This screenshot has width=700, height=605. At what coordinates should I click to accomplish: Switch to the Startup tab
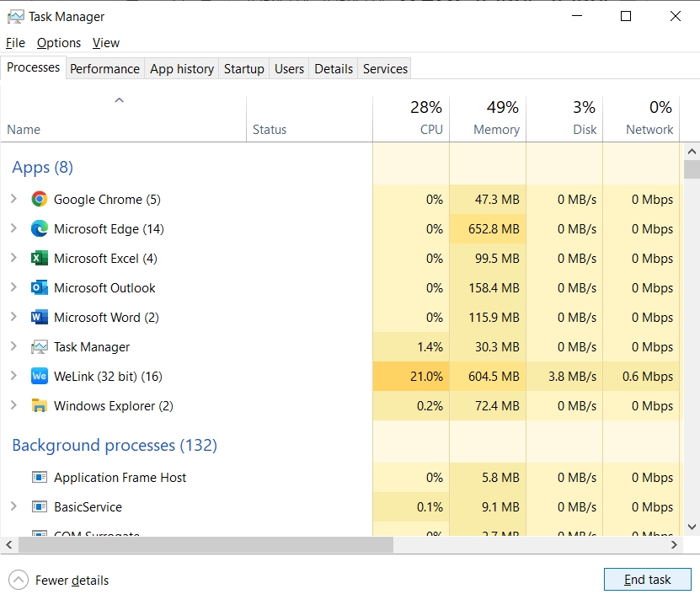tap(243, 69)
